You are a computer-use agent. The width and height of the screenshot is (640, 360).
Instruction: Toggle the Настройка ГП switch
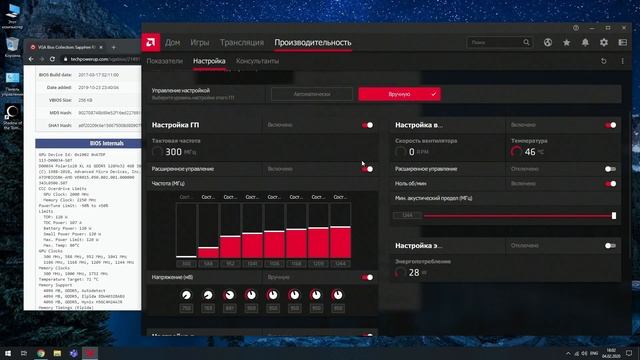click(x=367, y=125)
